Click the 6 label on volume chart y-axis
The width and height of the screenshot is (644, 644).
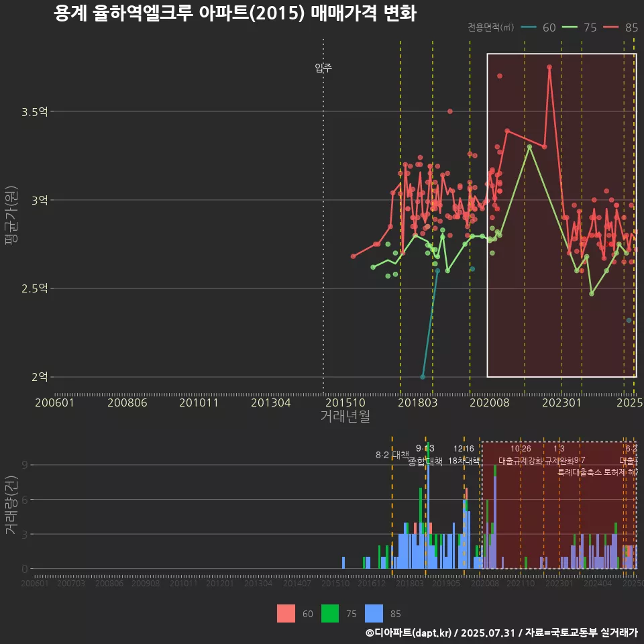25,500
